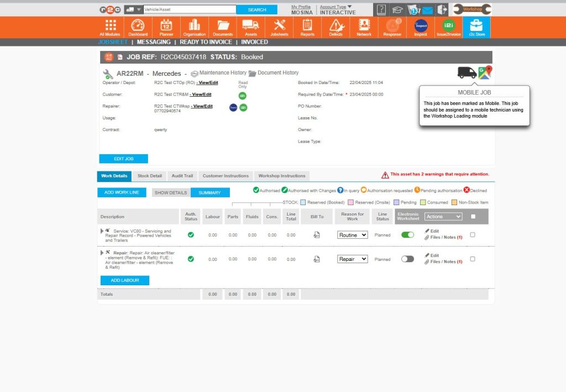Image resolution: width=566 pixels, height=392 pixels.
Task: Open the r2c Store
Action: point(476,27)
